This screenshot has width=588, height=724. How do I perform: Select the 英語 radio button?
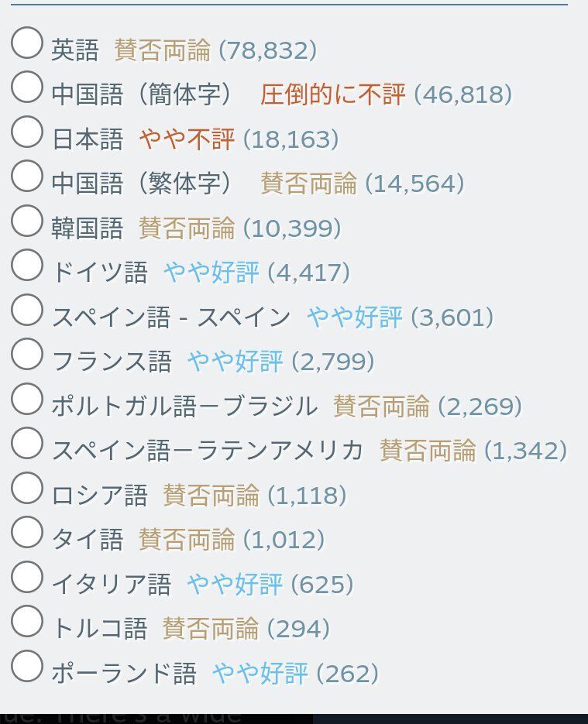click(27, 43)
